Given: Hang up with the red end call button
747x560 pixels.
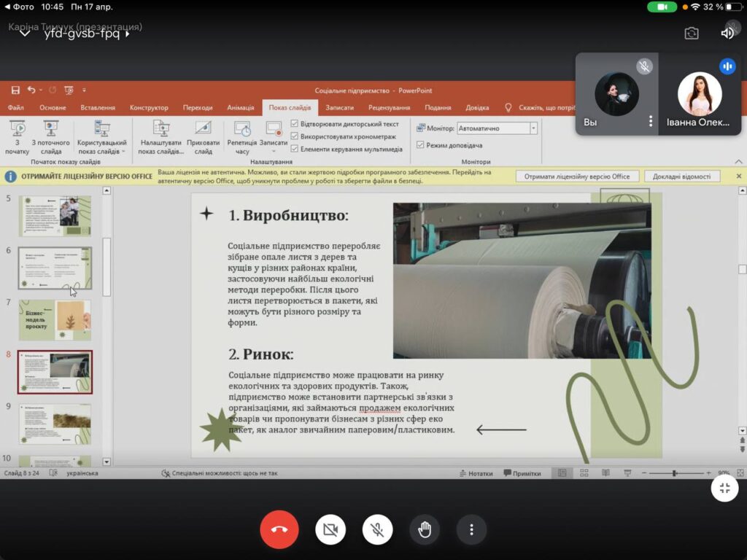Looking at the screenshot, I should point(279,529).
